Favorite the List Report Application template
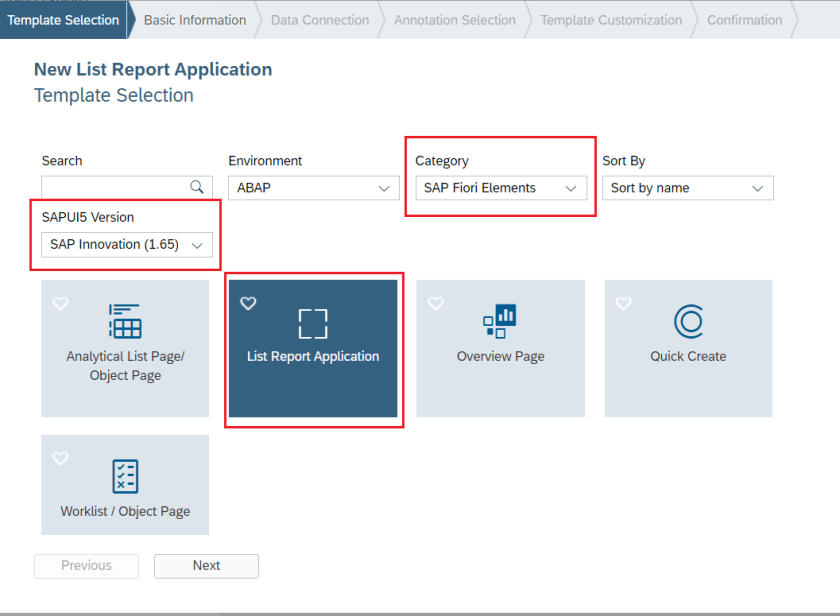 click(x=248, y=303)
